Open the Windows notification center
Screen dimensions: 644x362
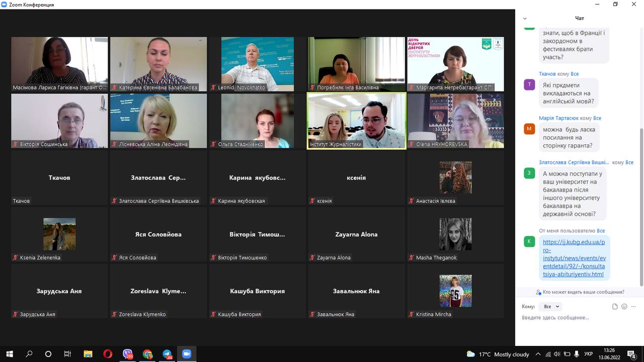pos(632,354)
